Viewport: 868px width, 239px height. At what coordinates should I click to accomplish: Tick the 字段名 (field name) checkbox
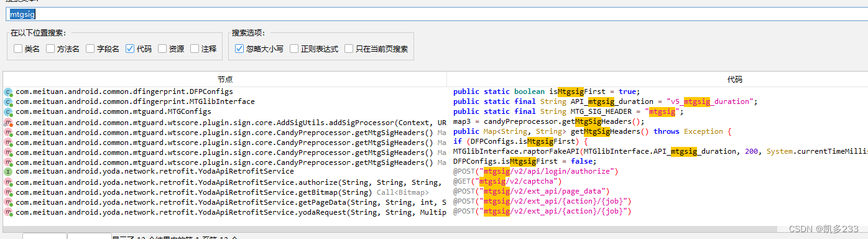click(91, 49)
